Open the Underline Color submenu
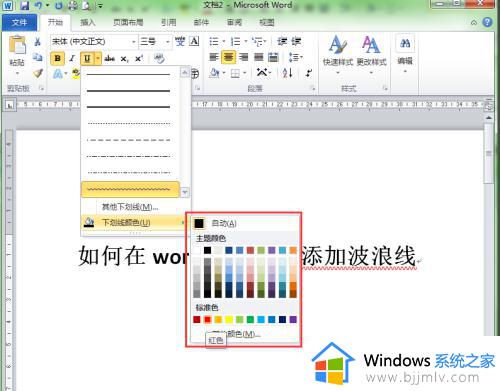 click(x=134, y=222)
